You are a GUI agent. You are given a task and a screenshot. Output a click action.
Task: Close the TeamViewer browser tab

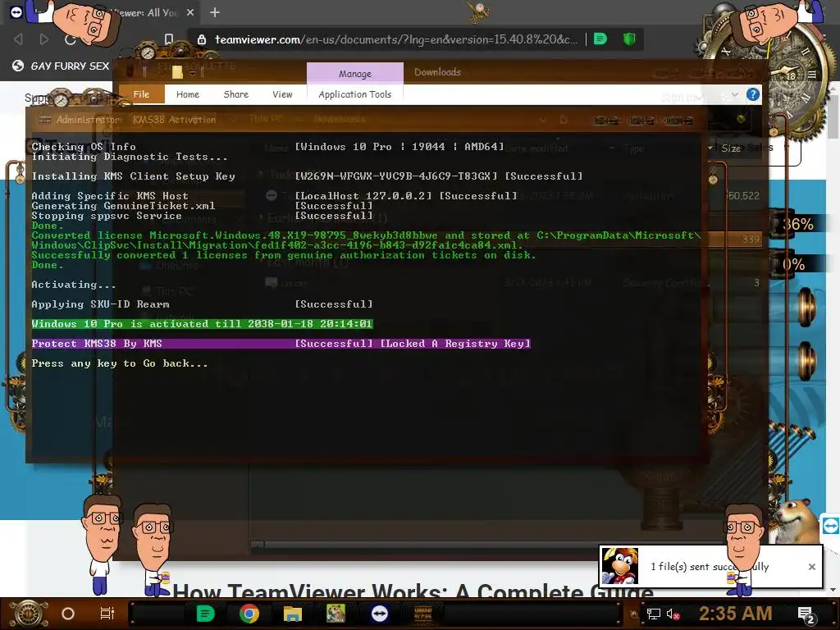190,12
